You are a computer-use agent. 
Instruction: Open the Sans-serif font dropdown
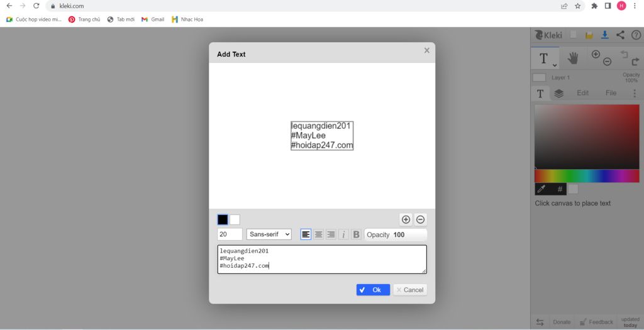(x=269, y=234)
